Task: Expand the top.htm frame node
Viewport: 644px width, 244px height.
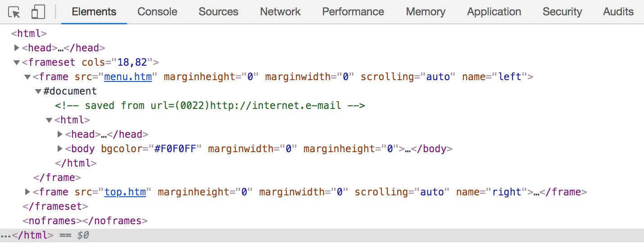Action: (x=27, y=192)
